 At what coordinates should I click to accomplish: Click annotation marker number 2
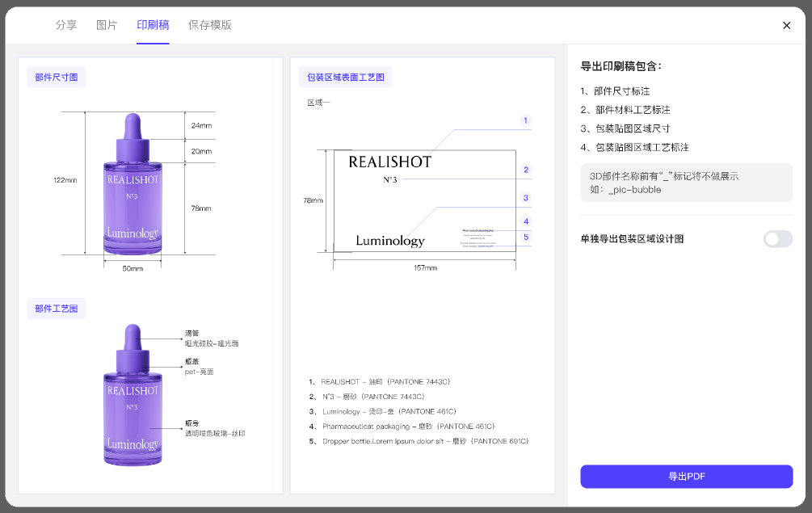coord(526,170)
